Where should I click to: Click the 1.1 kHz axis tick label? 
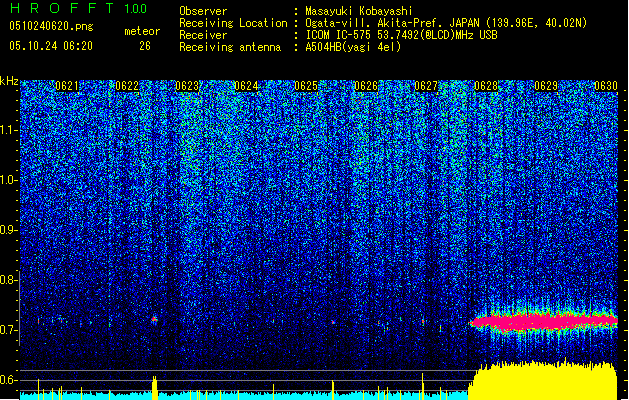point(9,130)
